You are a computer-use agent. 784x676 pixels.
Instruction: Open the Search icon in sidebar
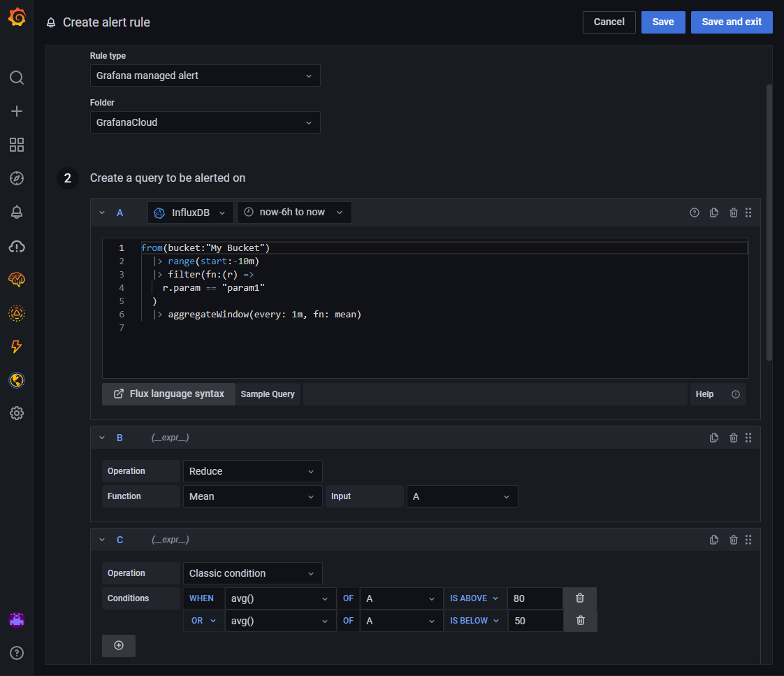(17, 78)
